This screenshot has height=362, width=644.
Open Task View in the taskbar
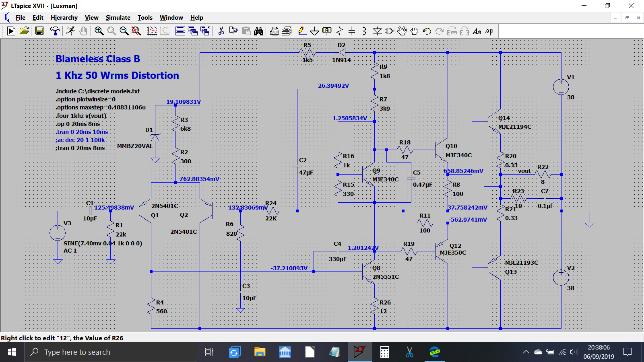pyautogui.click(x=209, y=352)
